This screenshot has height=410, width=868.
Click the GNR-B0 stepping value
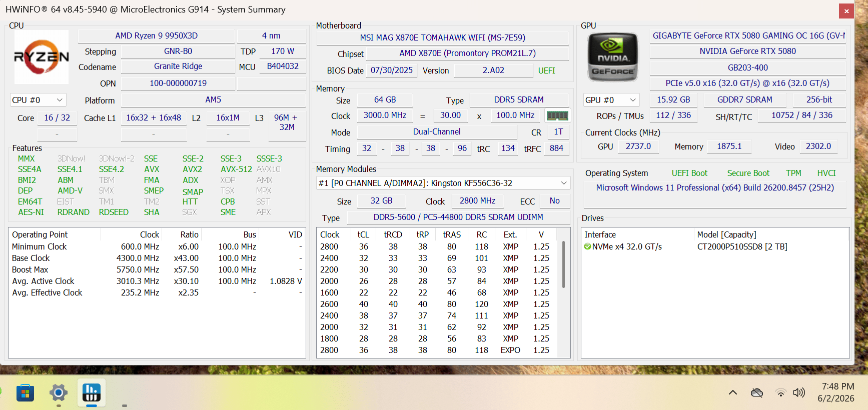coord(178,51)
